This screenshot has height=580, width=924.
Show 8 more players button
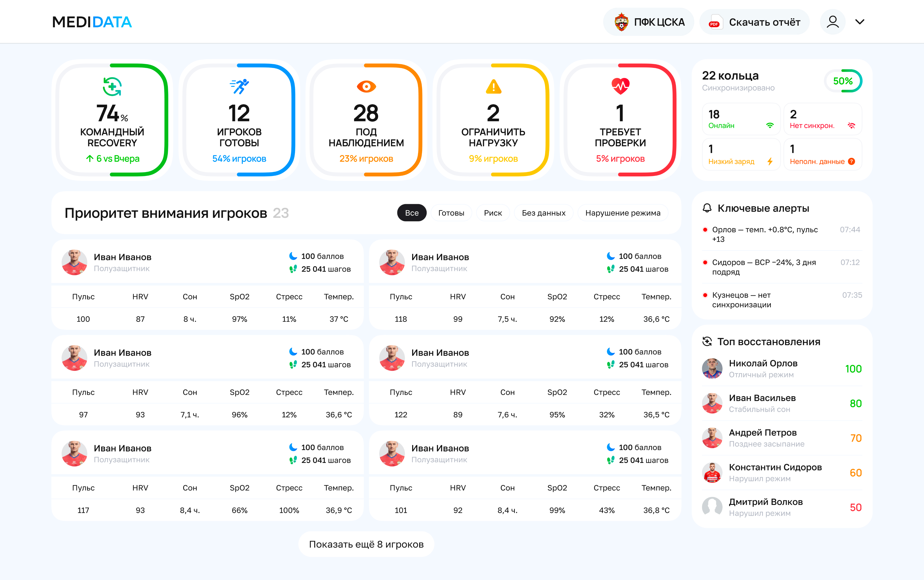366,544
